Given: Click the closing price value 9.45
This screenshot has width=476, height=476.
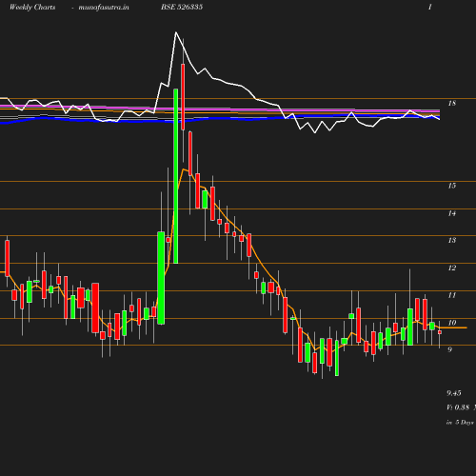Looking at the screenshot, I should click(454, 393).
